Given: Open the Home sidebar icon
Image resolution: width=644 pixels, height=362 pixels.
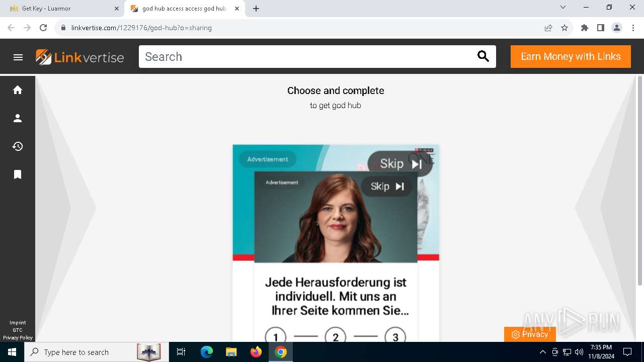Looking at the screenshot, I should (x=18, y=90).
